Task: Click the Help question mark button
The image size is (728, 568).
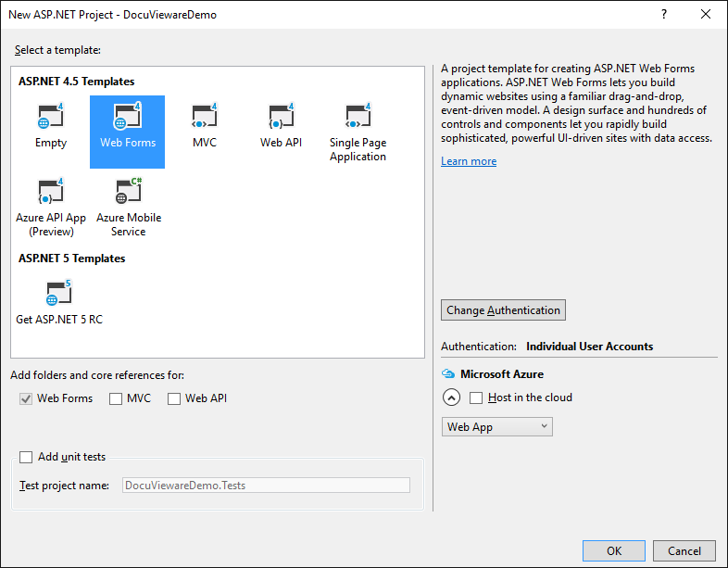Action: 664,15
